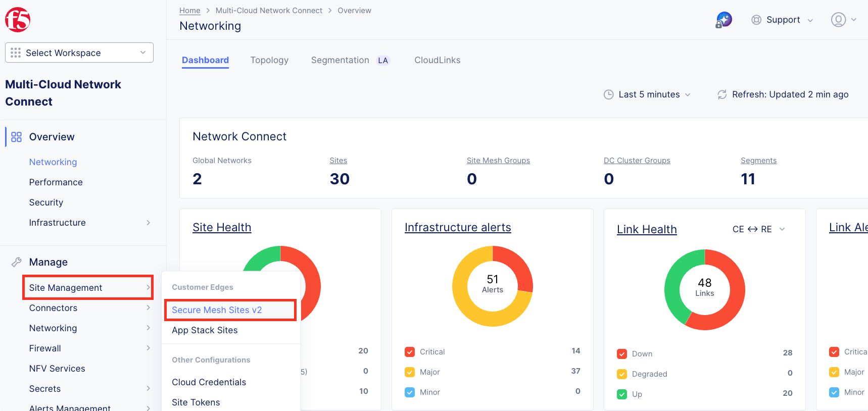Click the refresh arrows icon
Screen dimensions: 868x411
(722, 94)
